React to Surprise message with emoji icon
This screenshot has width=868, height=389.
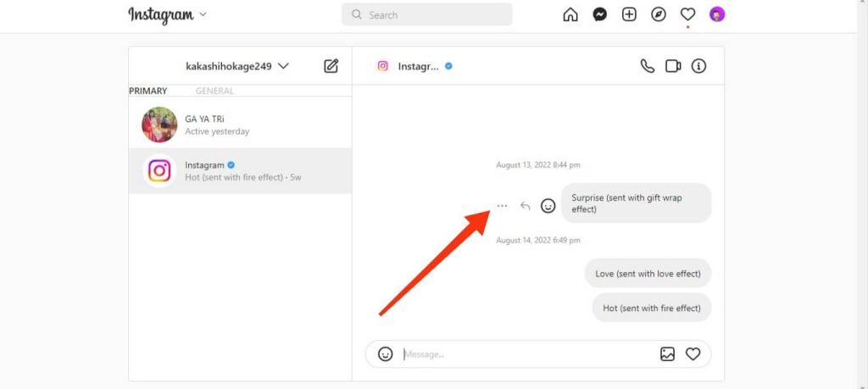pyautogui.click(x=548, y=206)
